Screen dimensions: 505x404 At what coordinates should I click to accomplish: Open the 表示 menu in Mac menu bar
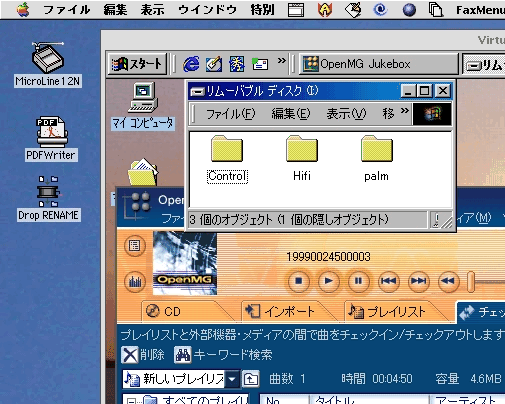point(152,10)
